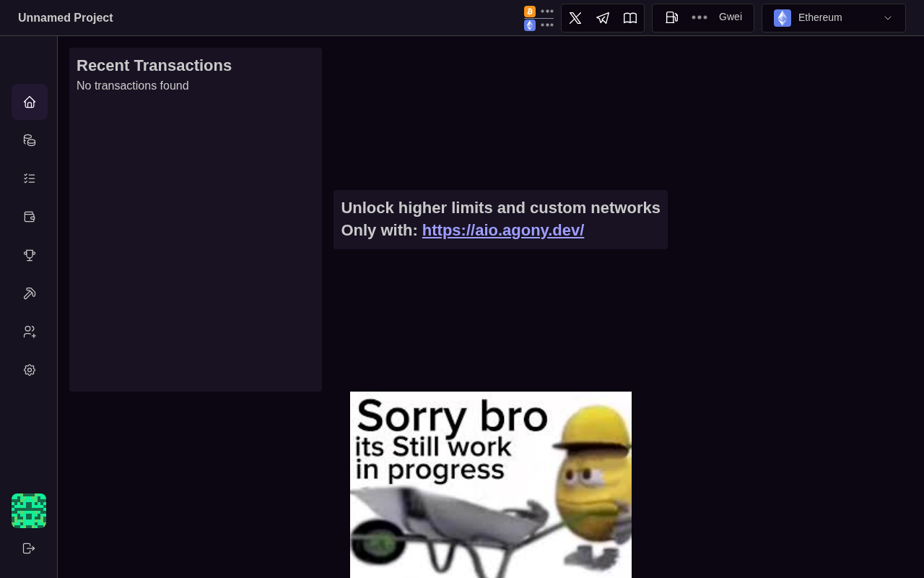Open the add user referral icon
The width and height of the screenshot is (924, 578).
[30, 332]
